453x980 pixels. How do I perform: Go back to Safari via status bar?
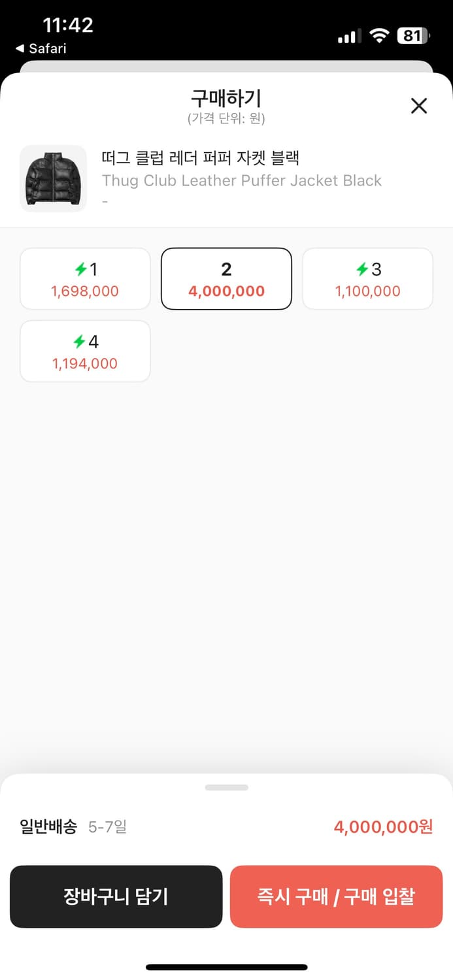pyautogui.click(x=41, y=48)
